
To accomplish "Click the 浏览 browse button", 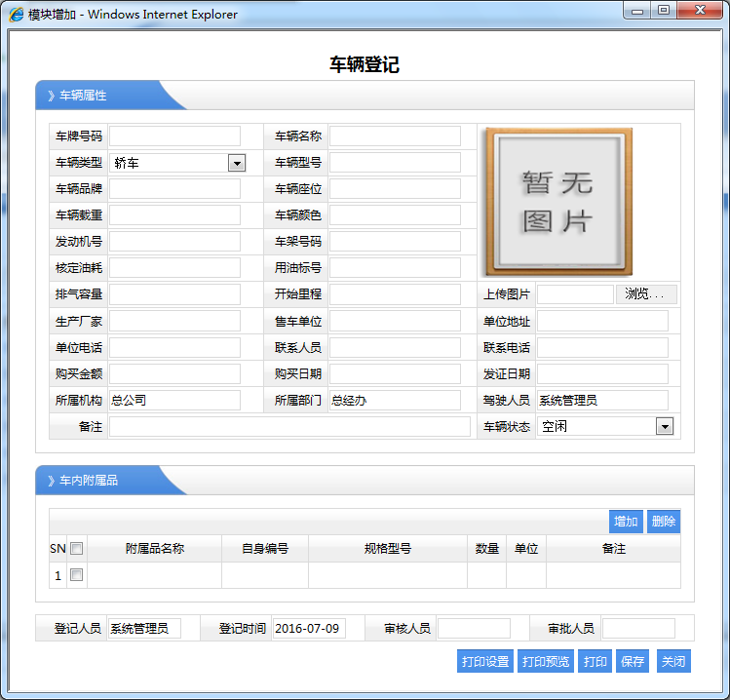I will click(x=645, y=294).
